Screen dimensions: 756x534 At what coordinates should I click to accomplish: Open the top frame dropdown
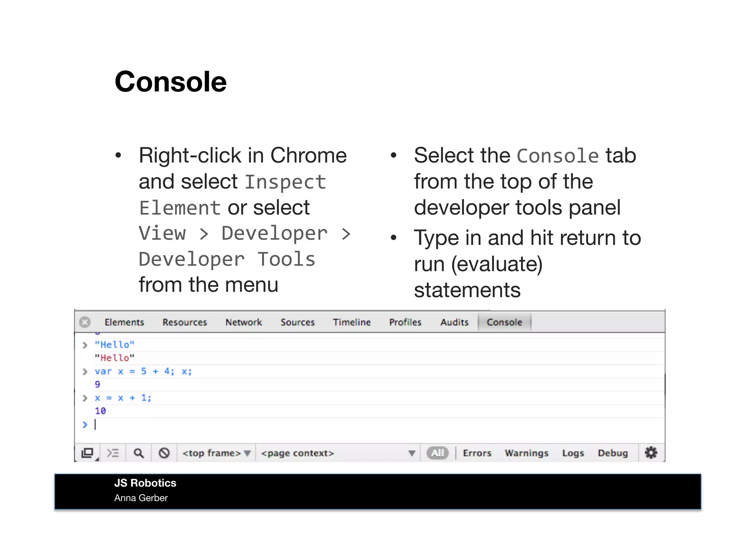pyautogui.click(x=216, y=453)
